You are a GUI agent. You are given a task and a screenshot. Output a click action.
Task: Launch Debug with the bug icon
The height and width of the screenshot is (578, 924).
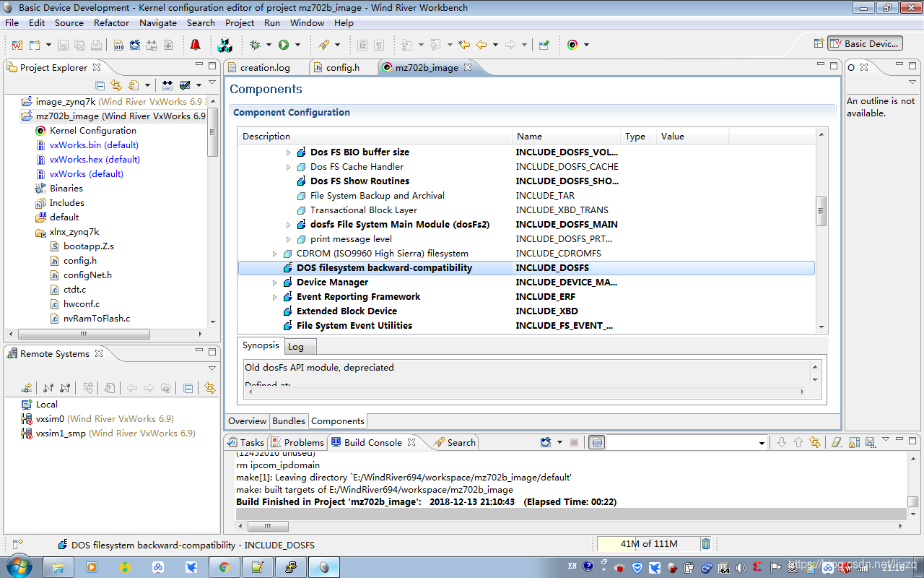[255, 45]
